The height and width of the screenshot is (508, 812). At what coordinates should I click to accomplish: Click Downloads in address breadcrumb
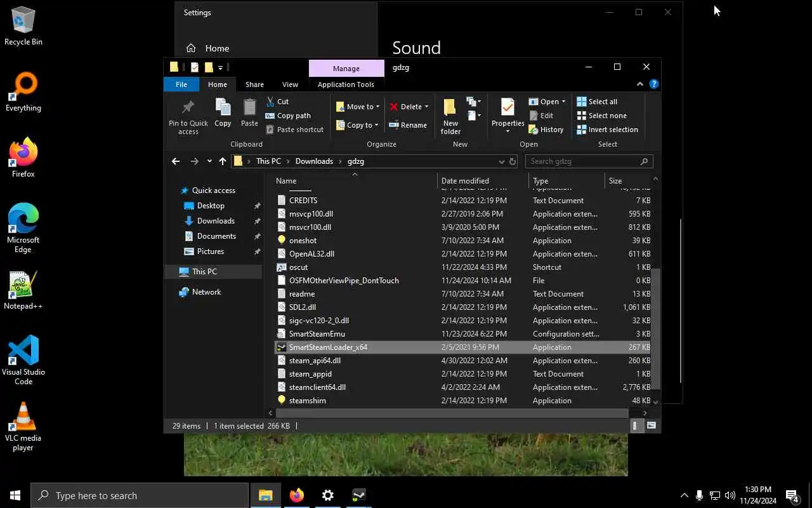tap(314, 161)
